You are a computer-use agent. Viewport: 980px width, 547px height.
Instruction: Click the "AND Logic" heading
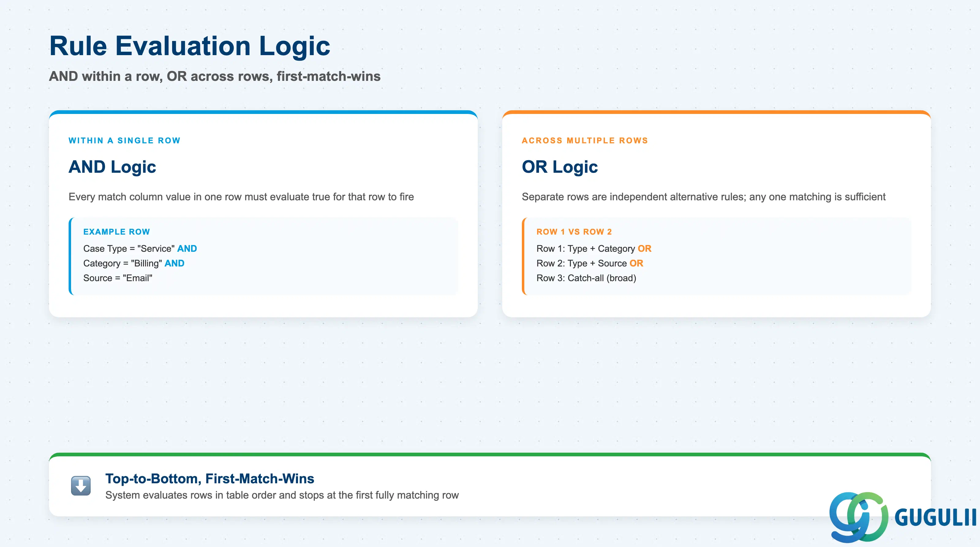(x=112, y=167)
